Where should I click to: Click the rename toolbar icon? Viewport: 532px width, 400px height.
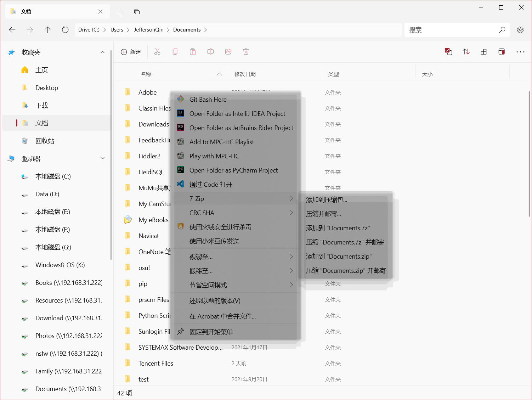tap(210, 52)
